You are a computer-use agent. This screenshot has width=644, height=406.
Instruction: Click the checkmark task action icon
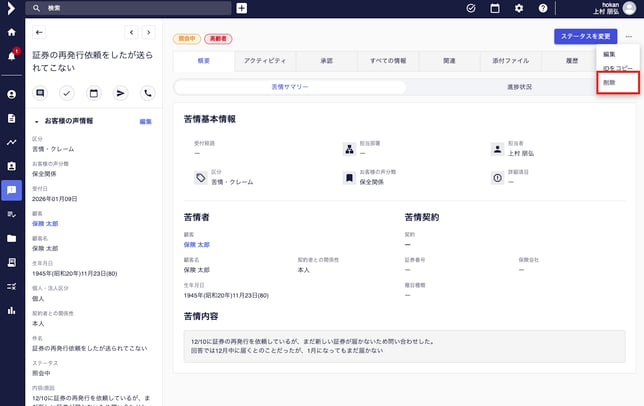tap(67, 93)
